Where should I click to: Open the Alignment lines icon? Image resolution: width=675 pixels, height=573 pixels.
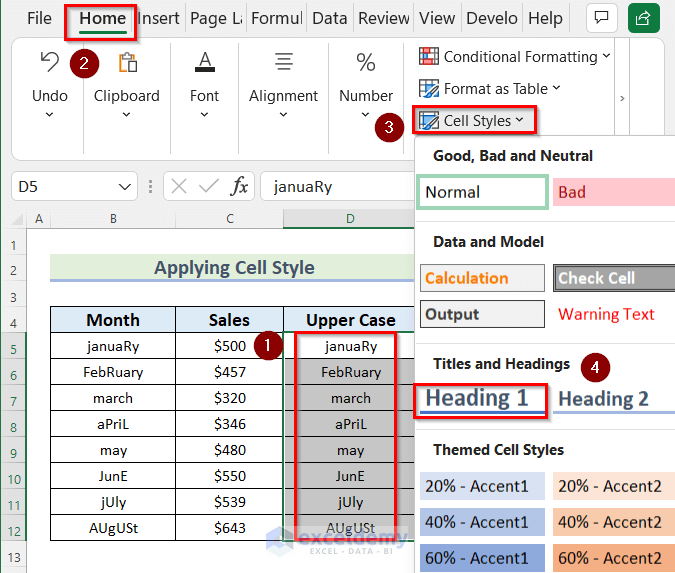click(283, 63)
